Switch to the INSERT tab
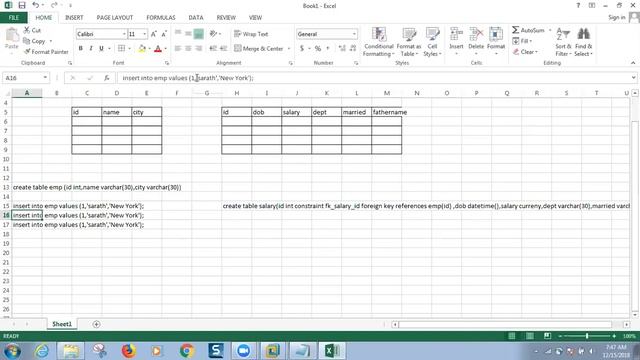640x360 pixels. (74, 18)
